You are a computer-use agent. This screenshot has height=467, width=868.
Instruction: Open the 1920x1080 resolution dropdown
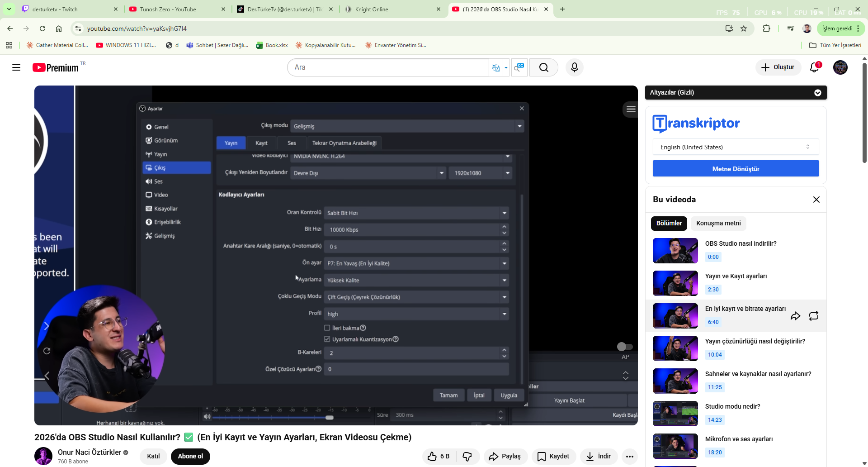tap(480, 173)
